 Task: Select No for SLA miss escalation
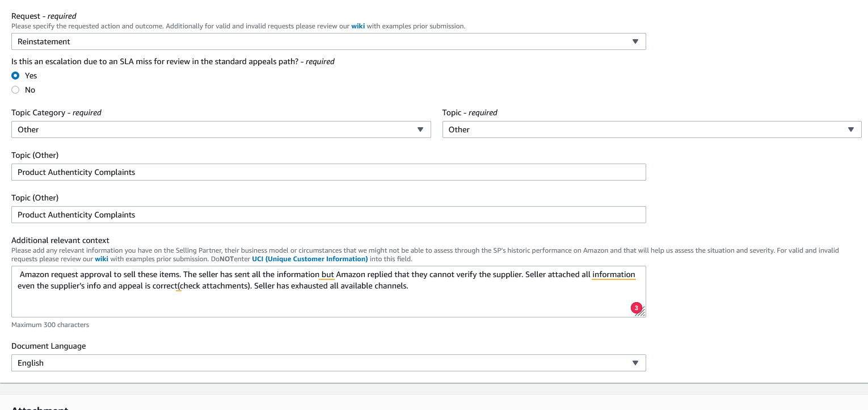pyautogui.click(x=15, y=90)
